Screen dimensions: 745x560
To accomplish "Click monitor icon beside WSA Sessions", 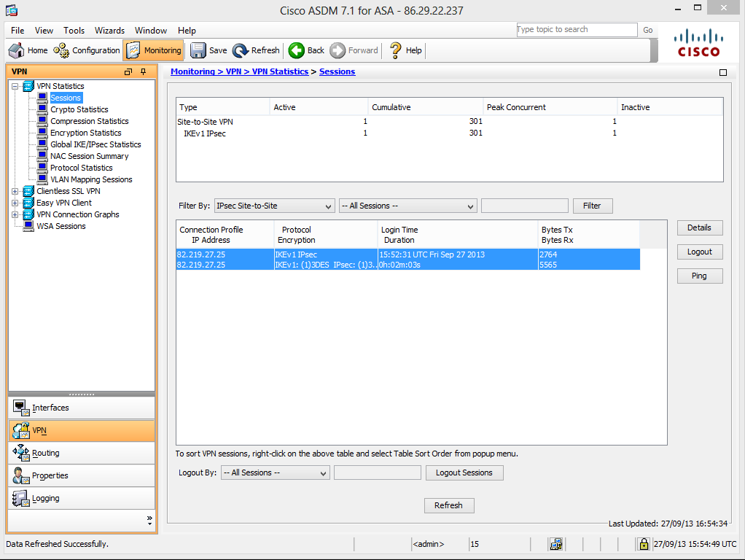I will coord(28,226).
